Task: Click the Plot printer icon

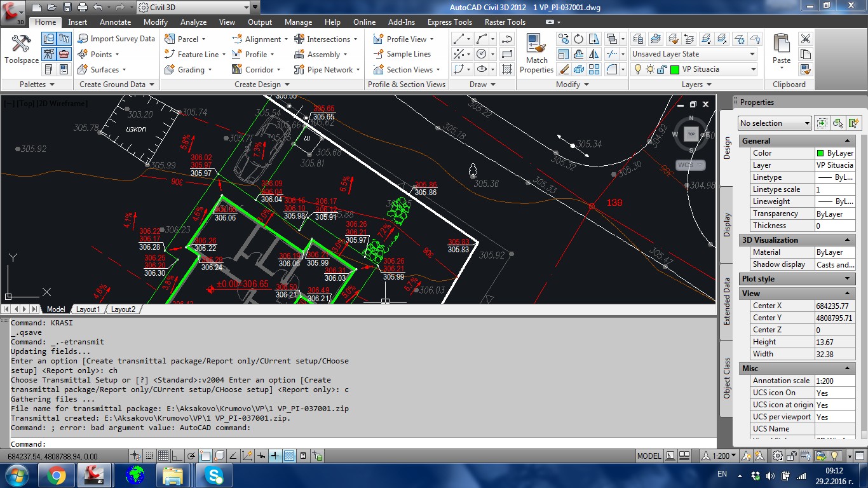Action: [x=82, y=8]
